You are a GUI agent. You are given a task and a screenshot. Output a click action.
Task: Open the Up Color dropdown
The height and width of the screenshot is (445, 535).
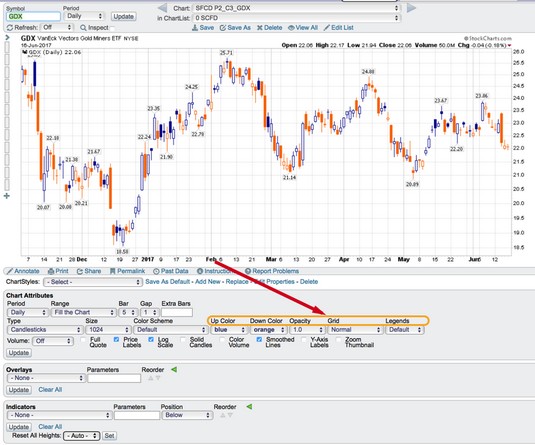pyautogui.click(x=228, y=330)
